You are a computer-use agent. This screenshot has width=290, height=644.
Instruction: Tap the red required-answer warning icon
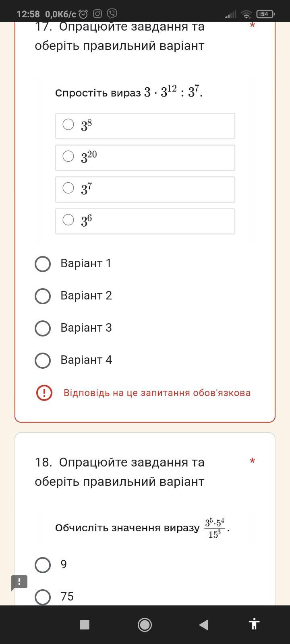pyautogui.click(x=44, y=393)
